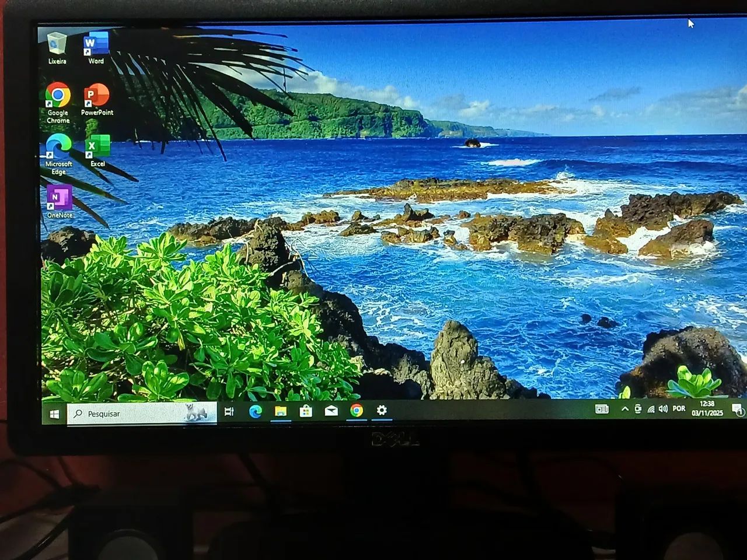Open the clock and date flyout

707,408
